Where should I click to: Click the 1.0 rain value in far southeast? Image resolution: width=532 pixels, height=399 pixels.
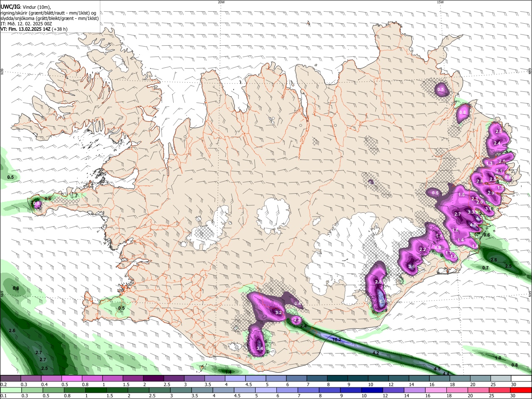498,358
